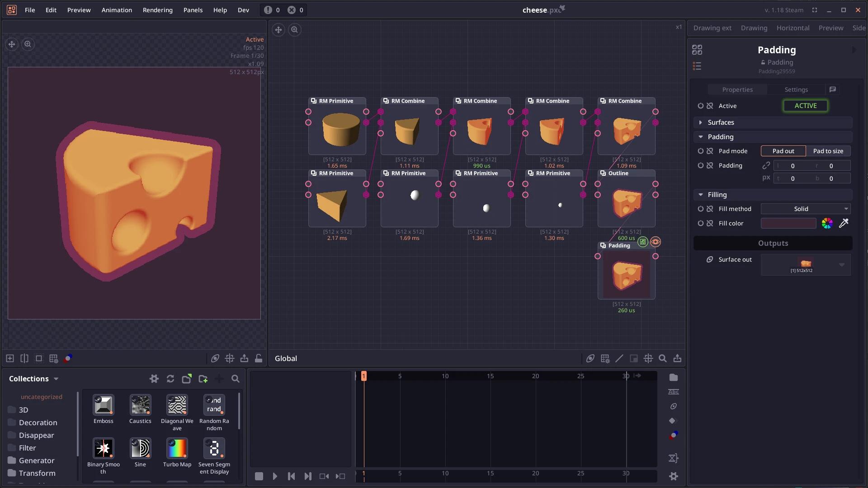Refresh the Collections library
Image resolution: width=868 pixels, height=488 pixels.
click(170, 379)
